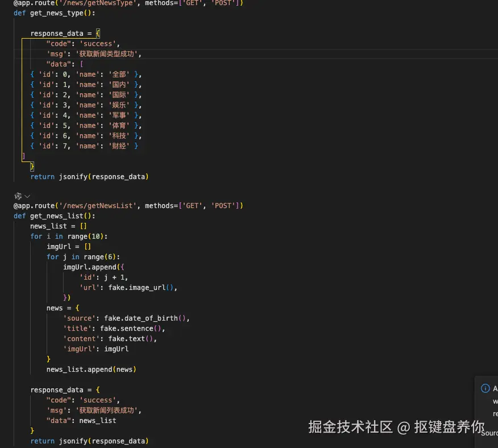Click the 'def get_news_list():' line
Viewport: 498px width, 448px height.
tap(55, 216)
